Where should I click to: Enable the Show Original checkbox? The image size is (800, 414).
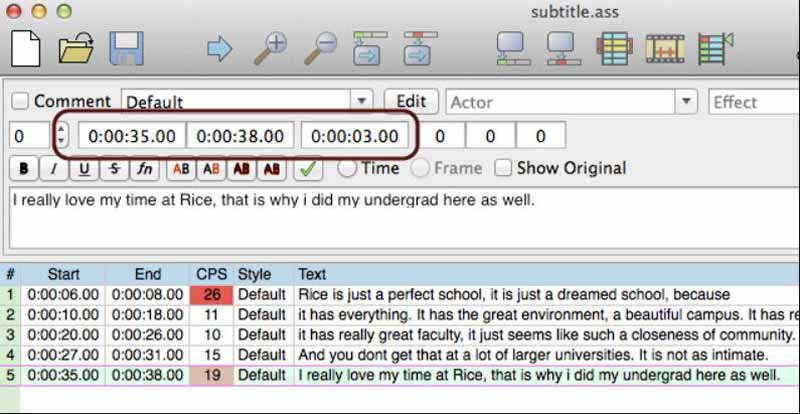[x=503, y=168]
